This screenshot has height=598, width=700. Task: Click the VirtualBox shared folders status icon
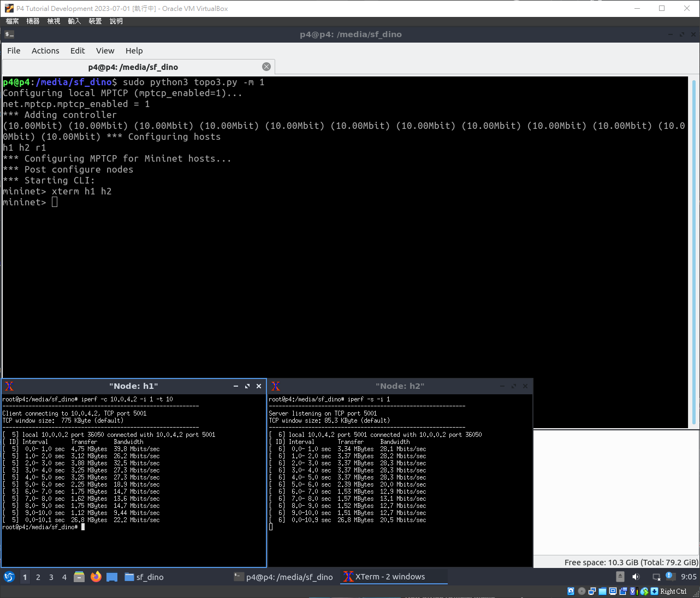coord(602,591)
